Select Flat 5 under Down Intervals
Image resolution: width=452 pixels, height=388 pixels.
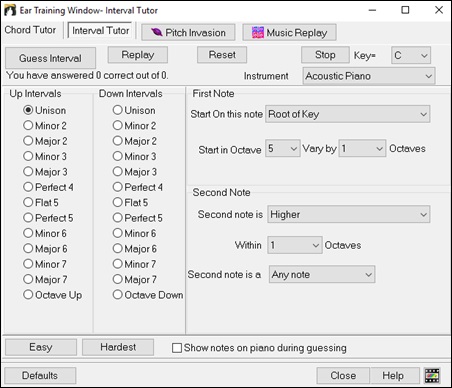[x=130, y=202]
